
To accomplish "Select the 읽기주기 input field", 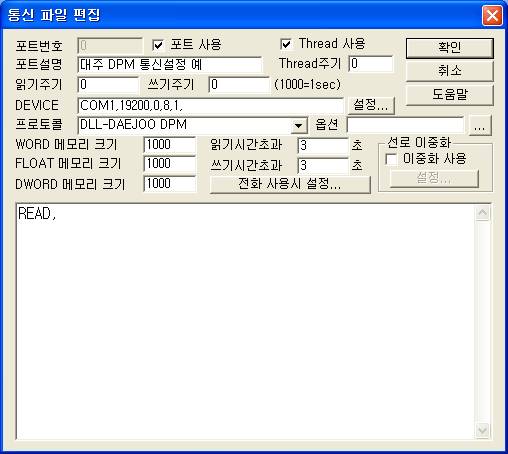I will coord(108,85).
